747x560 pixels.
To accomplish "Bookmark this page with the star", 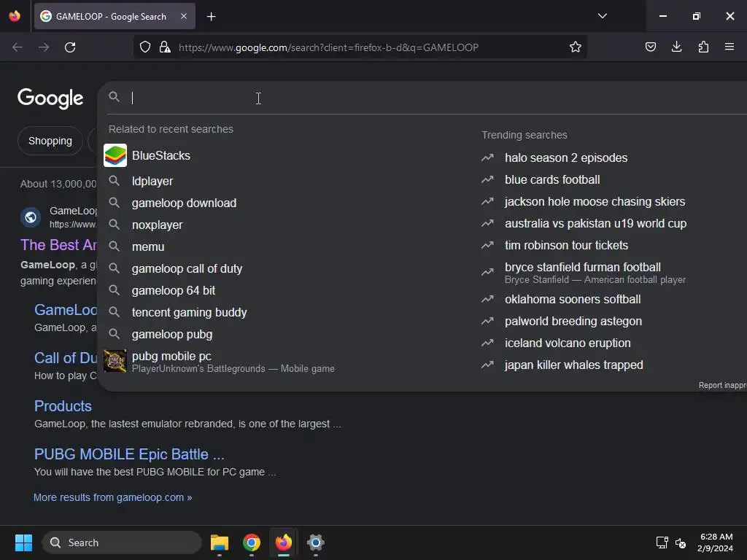I will (x=575, y=47).
